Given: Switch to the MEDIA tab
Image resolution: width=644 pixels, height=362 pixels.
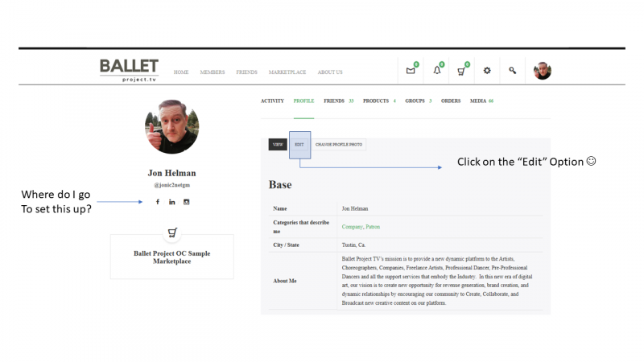Looking at the screenshot, I should [481, 101].
